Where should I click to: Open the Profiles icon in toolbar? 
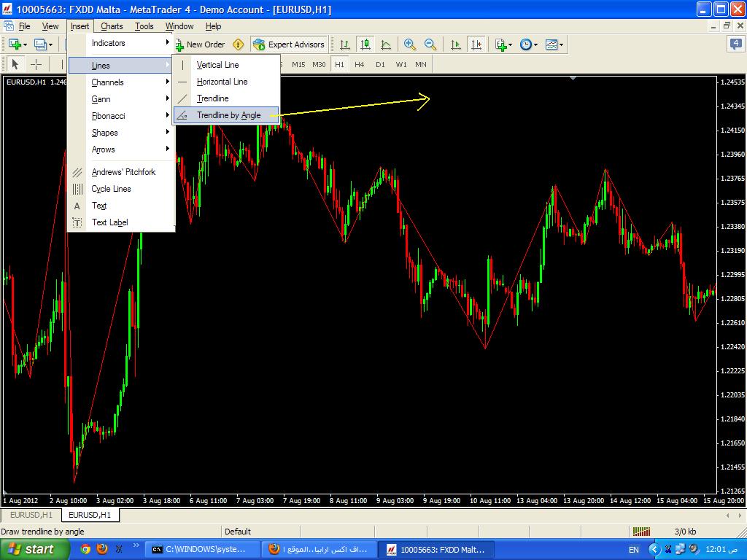coord(40,44)
